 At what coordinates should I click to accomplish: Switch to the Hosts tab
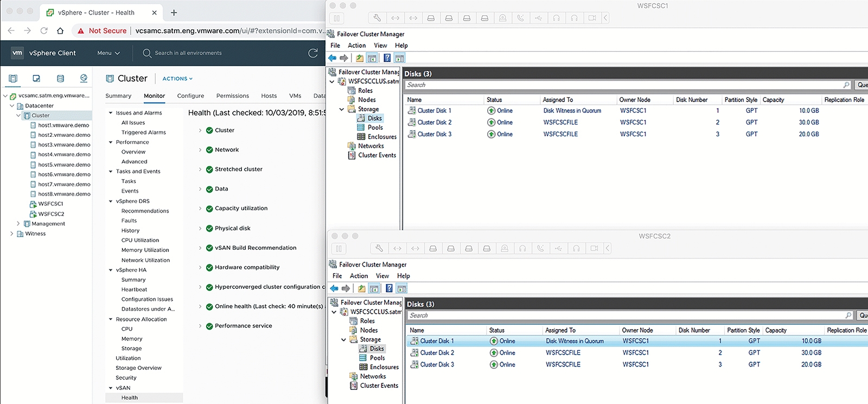point(269,96)
